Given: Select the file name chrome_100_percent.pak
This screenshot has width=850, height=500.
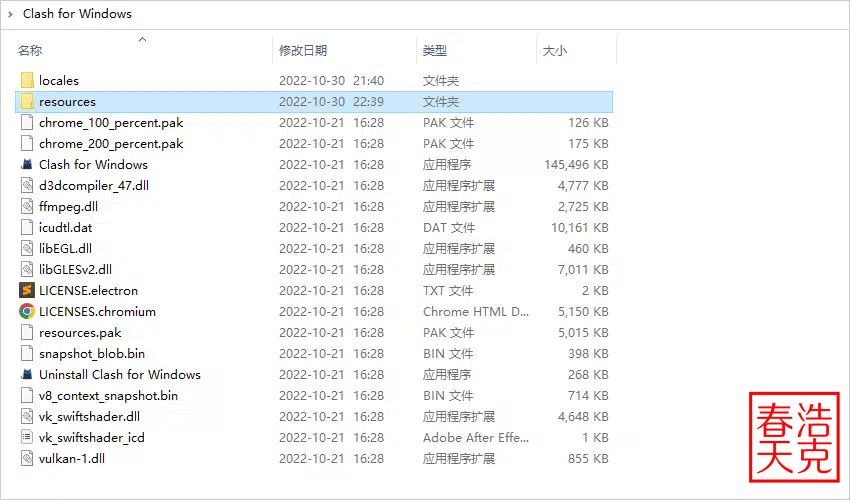Looking at the screenshot, I should click(x=111, y=123).
